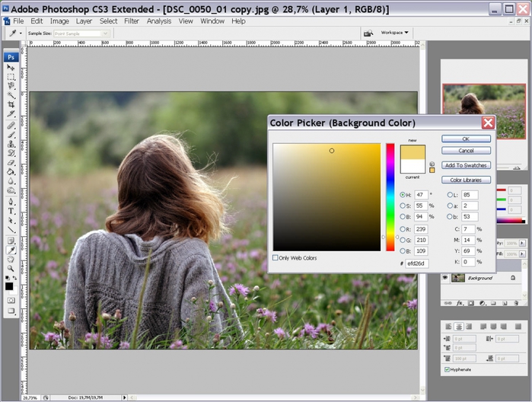Viewport: 532px width, 402px height.
Task: Click the hex color input field
Action: click(x=417, y=263)
